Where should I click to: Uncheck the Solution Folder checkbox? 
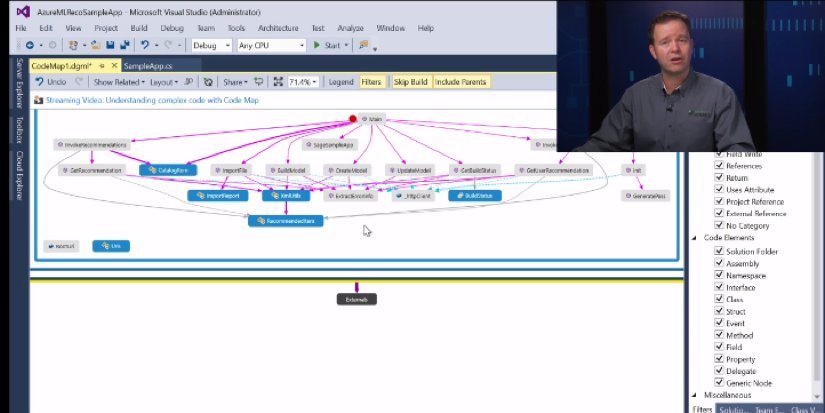click(719, 251)
